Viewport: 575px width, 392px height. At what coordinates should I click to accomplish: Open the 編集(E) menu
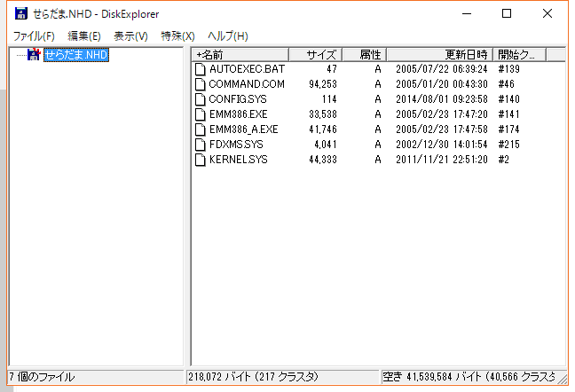coord(84,35)
